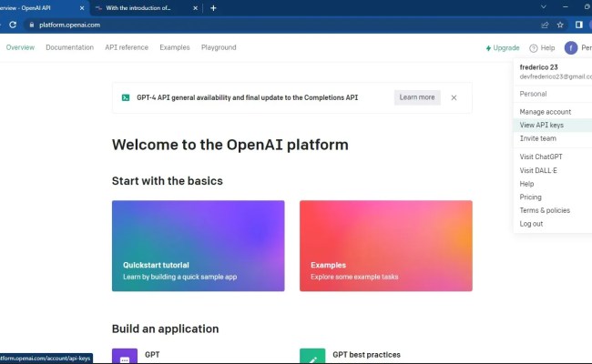The height and width of the screenshot is (364, 592).
Task: Click the terminal icon in announcement banner
Action: (x=126, y=97)
